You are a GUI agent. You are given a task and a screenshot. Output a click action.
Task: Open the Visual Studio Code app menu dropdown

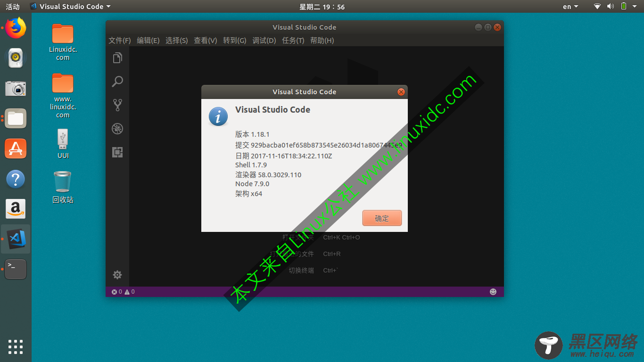[70, 7]
